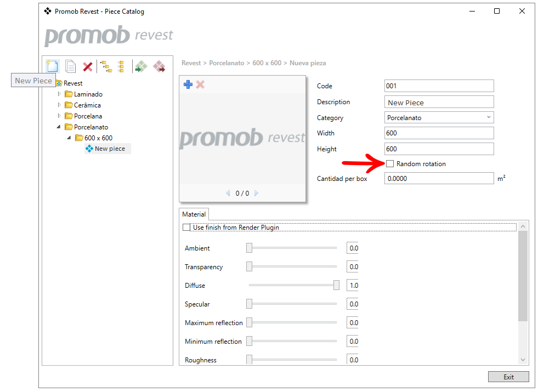538x392 pixels.
Task: Switch to the Material tab
Action: [x=194, y=214]
